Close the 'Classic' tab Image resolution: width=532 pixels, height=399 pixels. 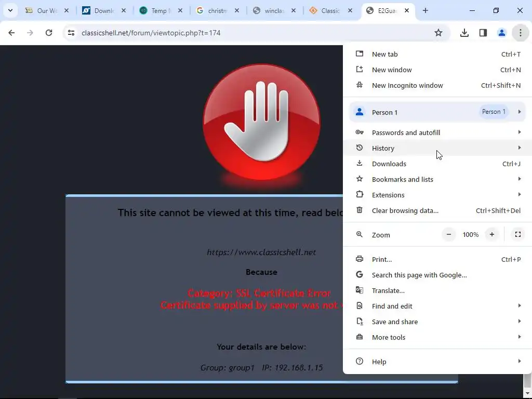(x=350, y=10)
